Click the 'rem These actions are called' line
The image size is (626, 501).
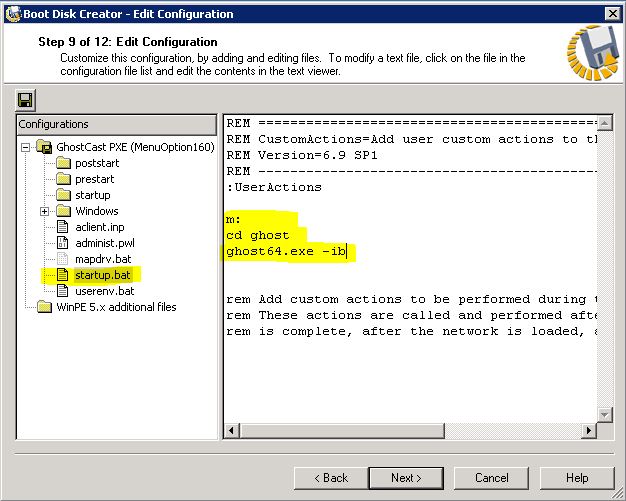click(411, 315)
